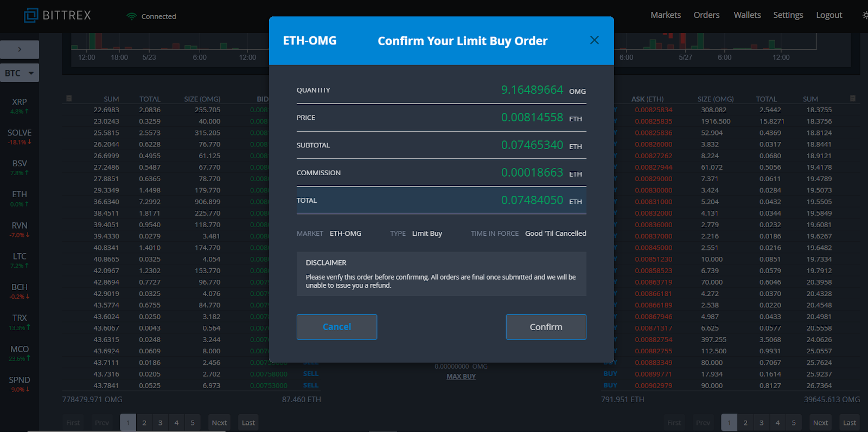The height and width of the screenshot is (432, 868).
Task: Click ask price 0.00830000
Action: (x=654, y=190)
